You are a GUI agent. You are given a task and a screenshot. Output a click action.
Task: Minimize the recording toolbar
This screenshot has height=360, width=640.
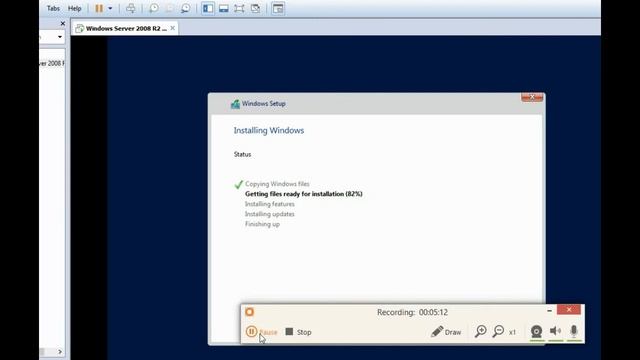tap(549, 311)
